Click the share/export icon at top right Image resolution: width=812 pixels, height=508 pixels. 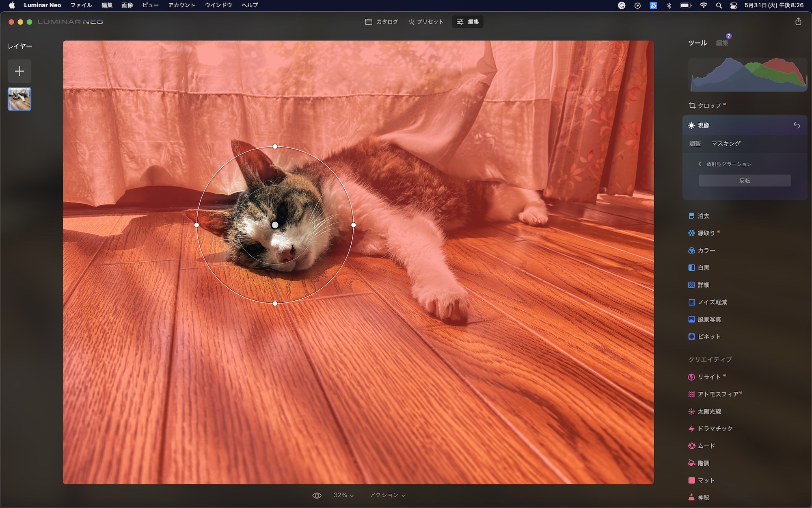point(798,22)
